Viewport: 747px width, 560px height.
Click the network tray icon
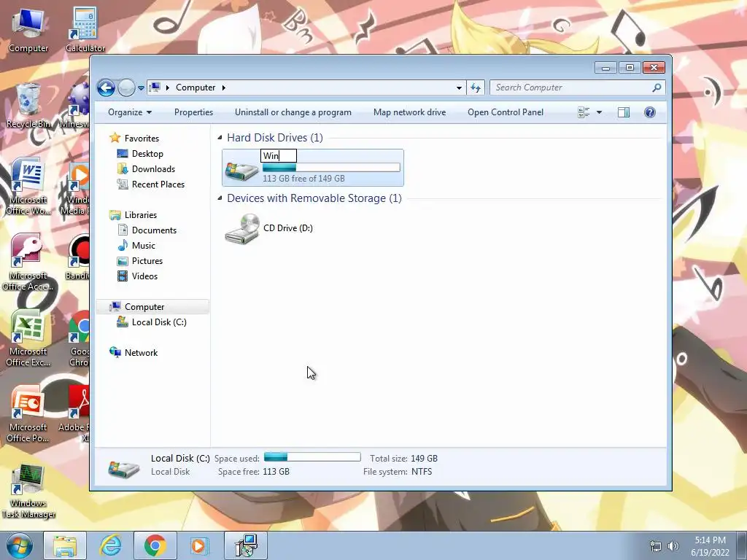(x=656, y=546)
